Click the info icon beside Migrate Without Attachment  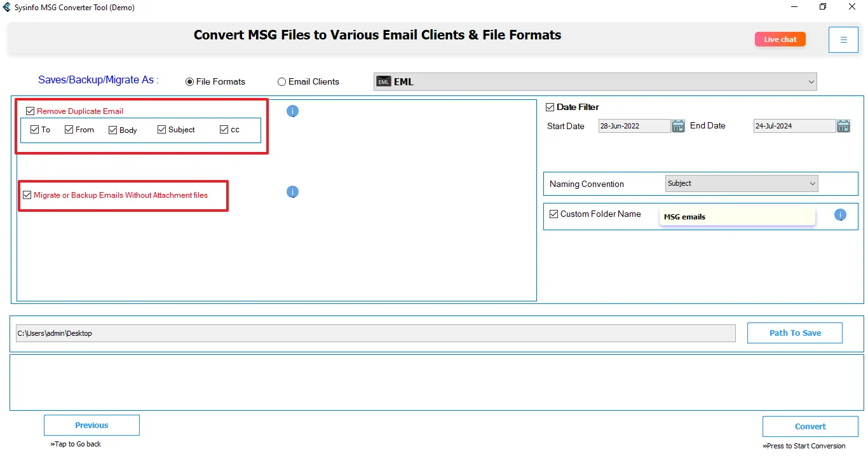click(x=292, y=192)
